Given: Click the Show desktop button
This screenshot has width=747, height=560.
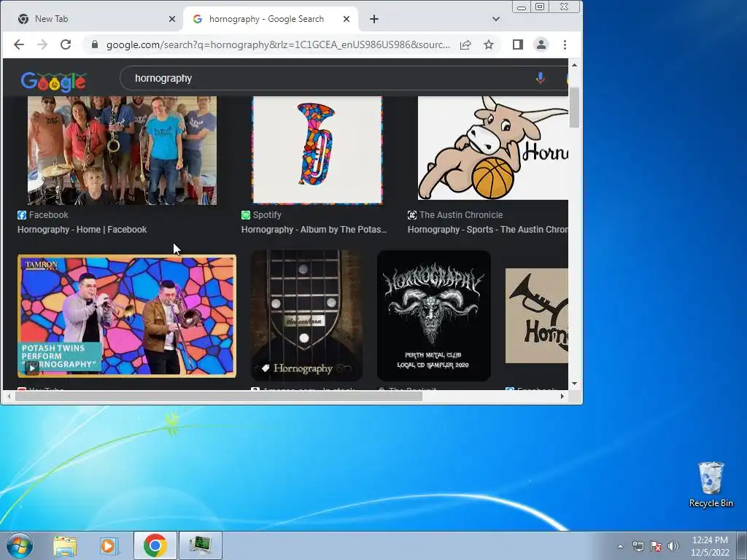Looking at the screenshot, I should click(x=742, y=545).
